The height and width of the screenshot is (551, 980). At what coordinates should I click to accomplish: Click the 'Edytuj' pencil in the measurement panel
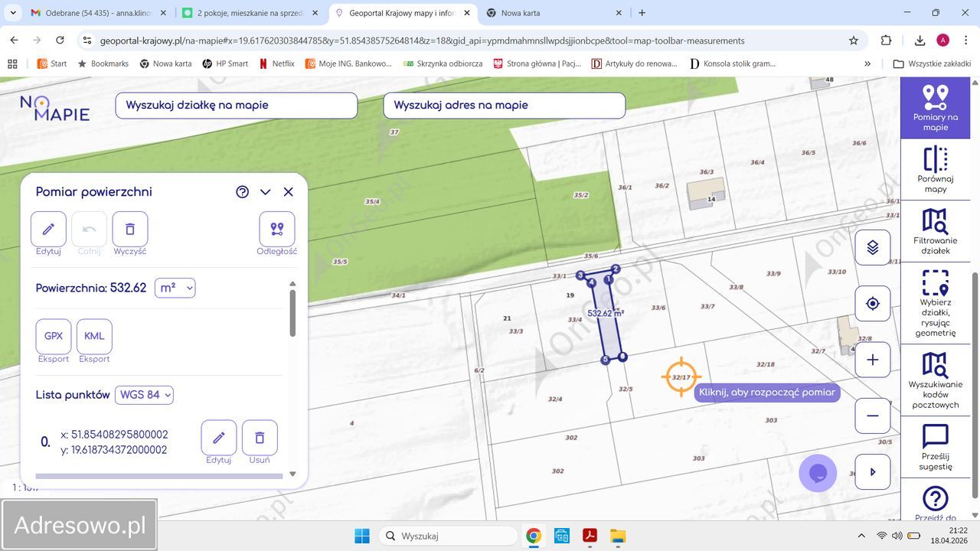(x=48, y=229)
